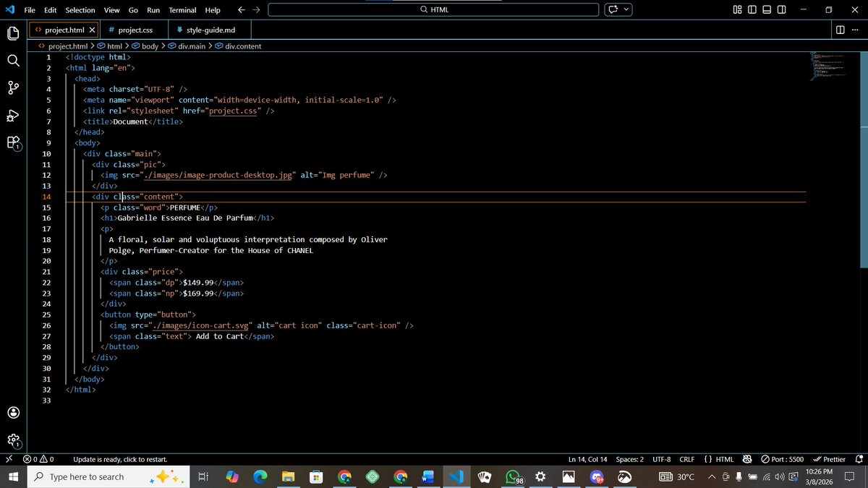Open Windows Start menu
The image size is (868, 488).
click(x=13, y=476)
